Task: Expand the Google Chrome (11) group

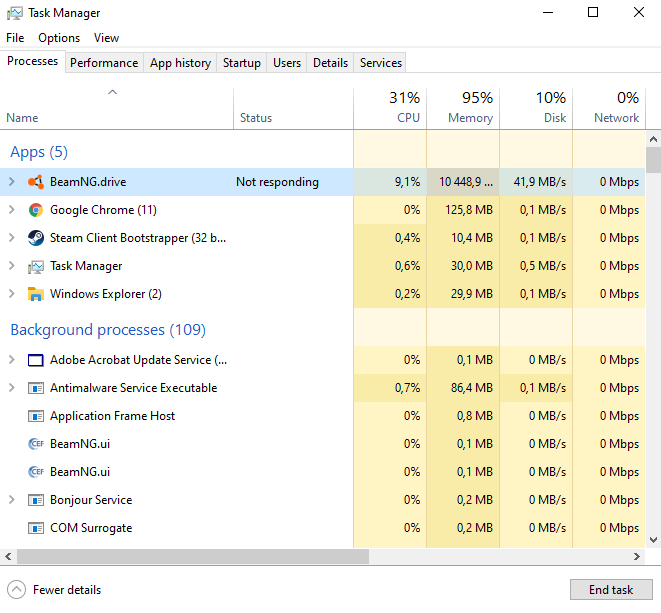Action: [12, 210]
